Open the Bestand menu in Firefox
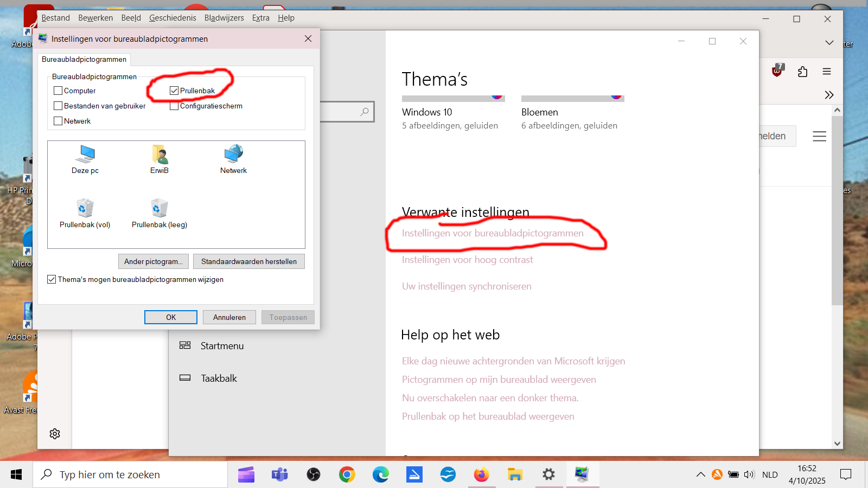 coord(55,18)
